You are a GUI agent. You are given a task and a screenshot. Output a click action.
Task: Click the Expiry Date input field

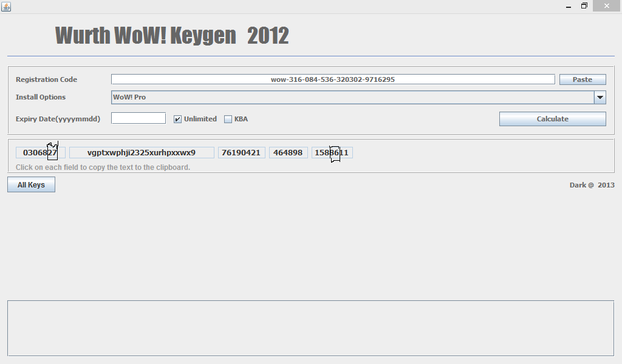pyautogui.click(x=138, y=118)
